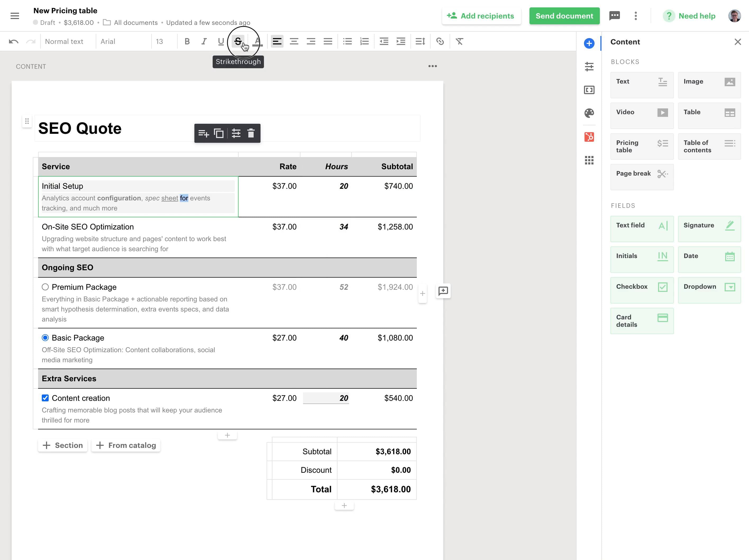This screenshot has width=749, height=560.
Task: Select the Premium Package radio button
Action: (45, 287)
